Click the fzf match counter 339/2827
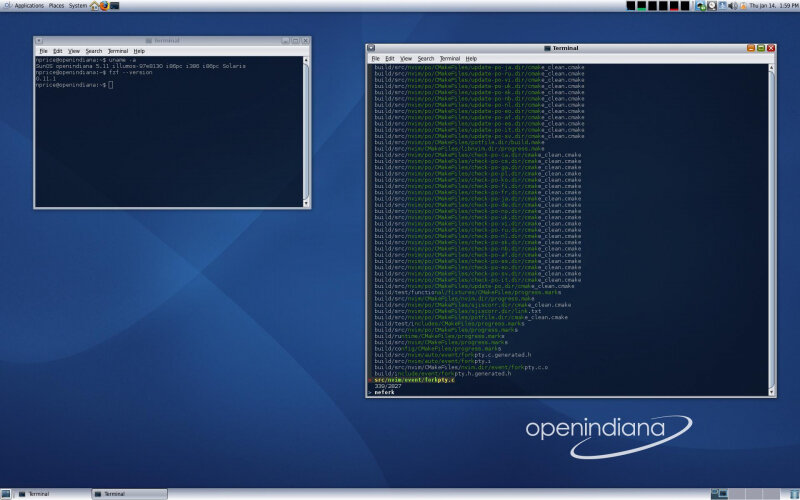 coord(388,386)
